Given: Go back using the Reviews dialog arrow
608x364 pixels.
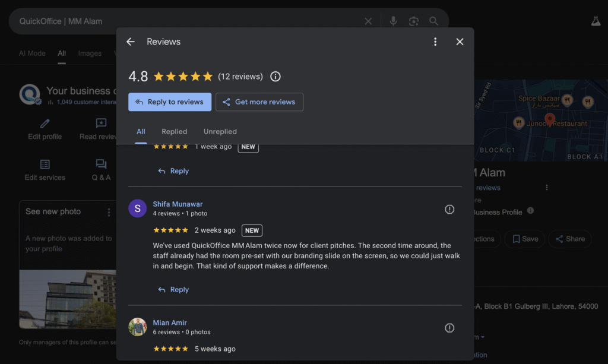Looking at the screenshot, I should (131, 42).
